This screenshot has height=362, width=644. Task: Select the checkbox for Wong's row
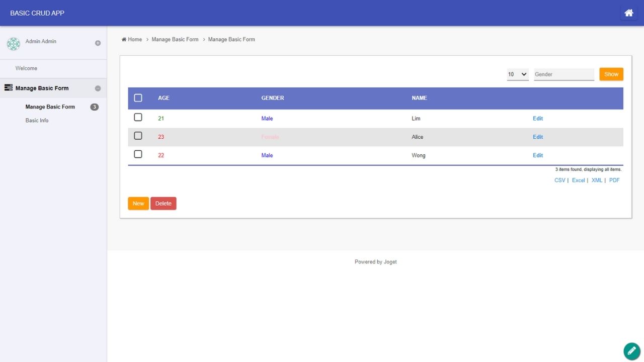(x=138, y=154)
